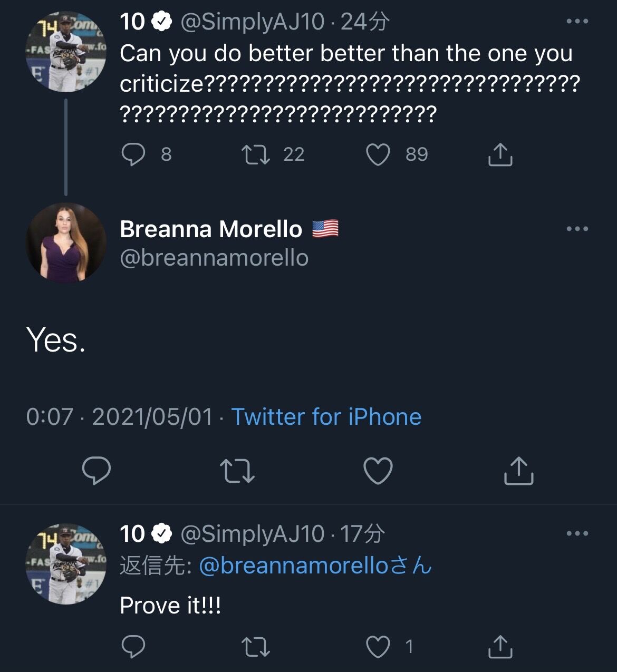Open more options for Breanna Morello's tweet
Image resolution: width=617 pixels, height=672 pixels.
(x=577, y=229)
